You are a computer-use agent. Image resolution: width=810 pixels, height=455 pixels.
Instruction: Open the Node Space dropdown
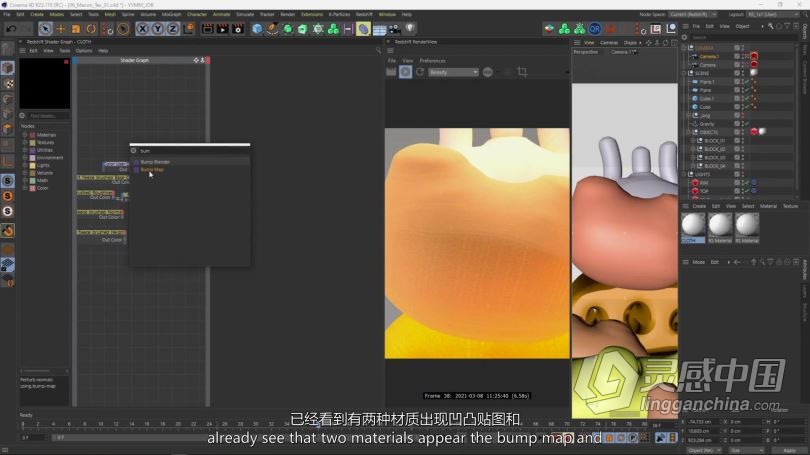click(693, 14)
